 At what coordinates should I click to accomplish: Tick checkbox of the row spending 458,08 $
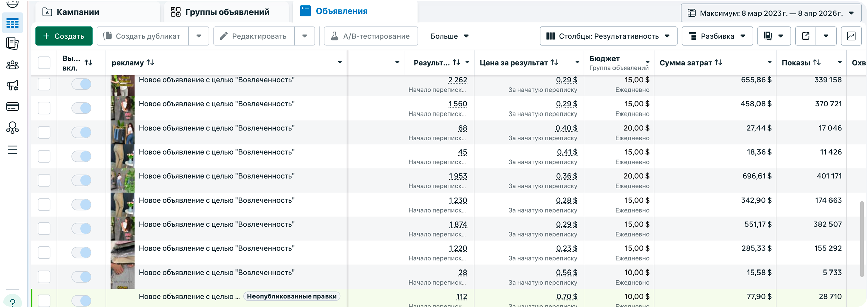pyautogui.click(x=44, y=108)
